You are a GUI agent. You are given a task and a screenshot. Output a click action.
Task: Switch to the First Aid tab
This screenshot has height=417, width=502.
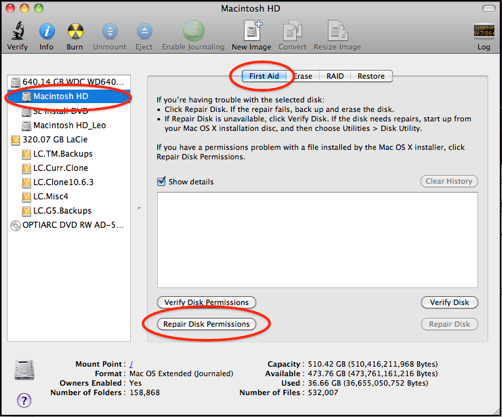tap(264, 76)
